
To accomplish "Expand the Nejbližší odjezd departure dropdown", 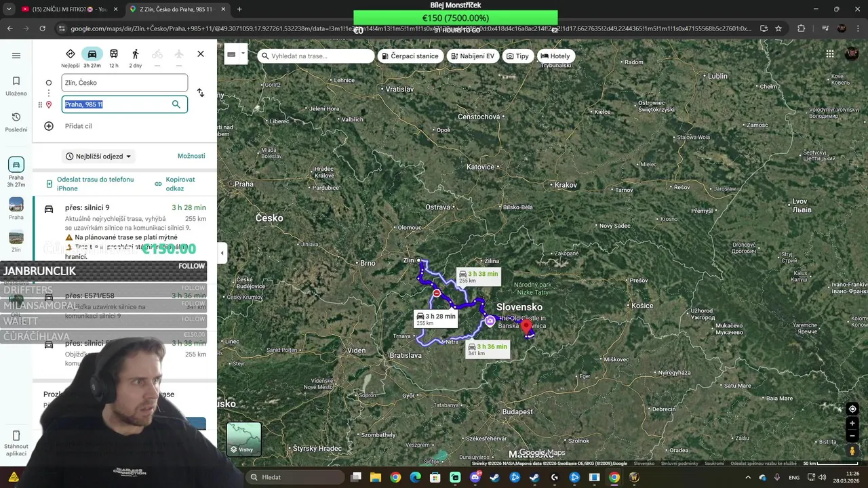I will tap(99, 157).
